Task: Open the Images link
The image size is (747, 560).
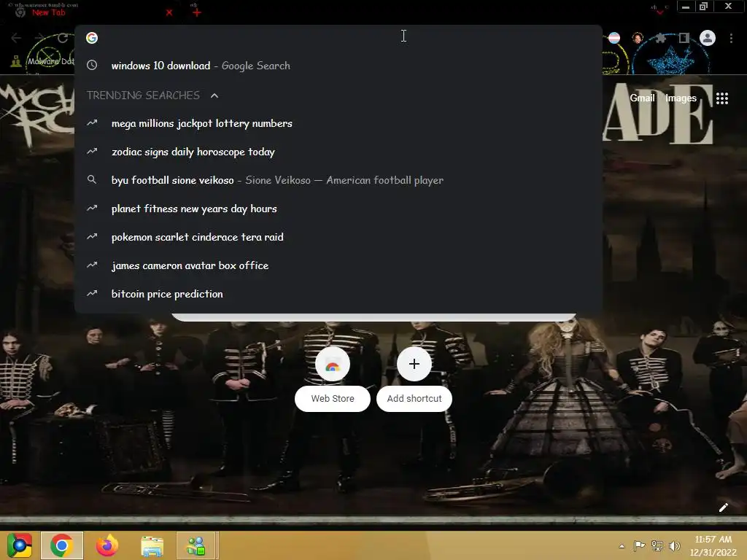Action: click(681, 98)
